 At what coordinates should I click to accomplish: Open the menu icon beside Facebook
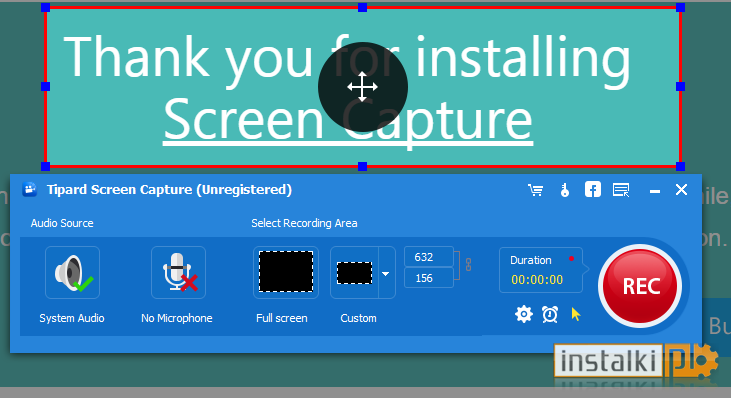621,190
